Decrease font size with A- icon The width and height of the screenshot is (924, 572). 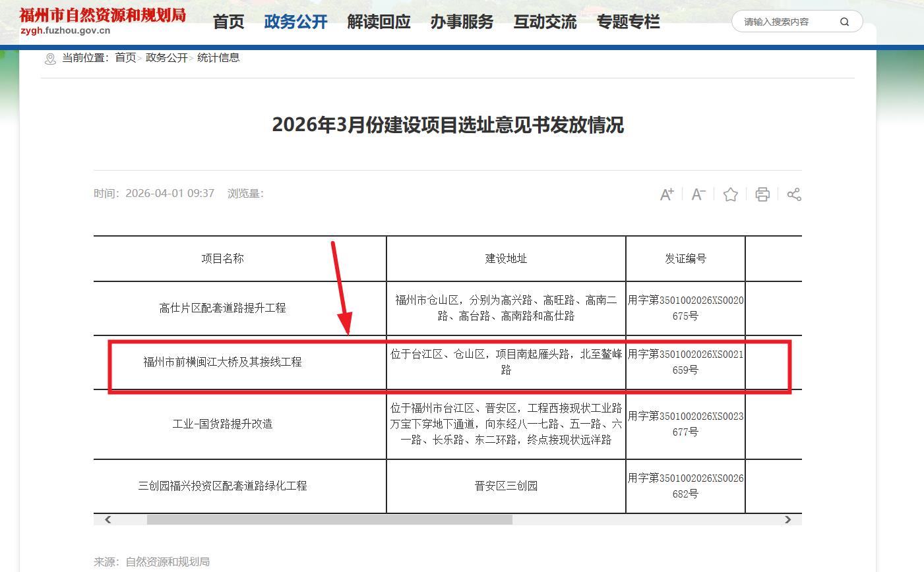[x=698, y=194]
